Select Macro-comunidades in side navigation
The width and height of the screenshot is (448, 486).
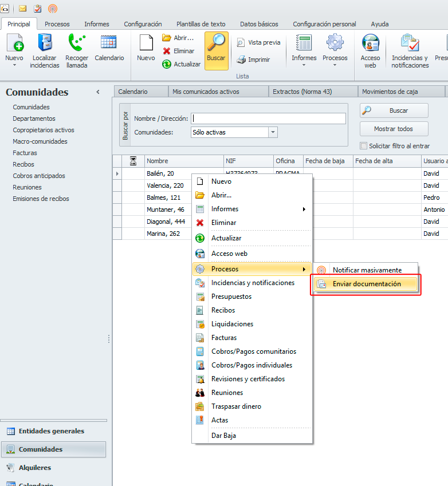[40, 141]
